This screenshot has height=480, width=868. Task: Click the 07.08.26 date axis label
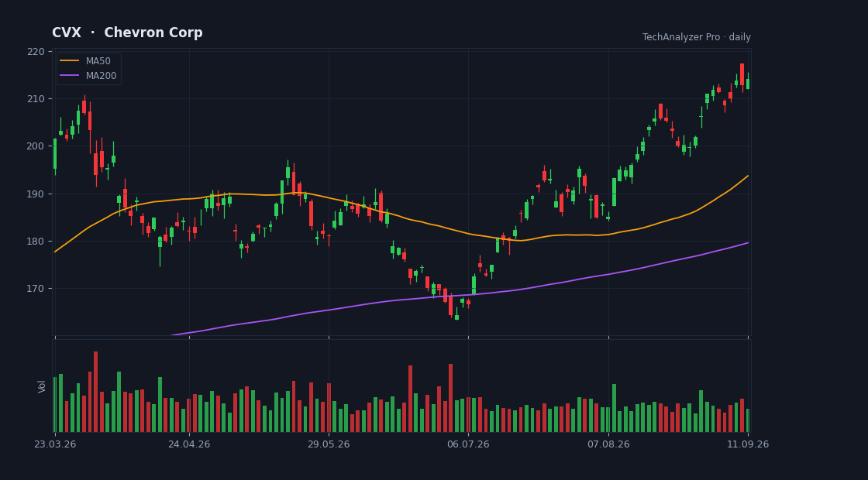click(x=608, y=444)
